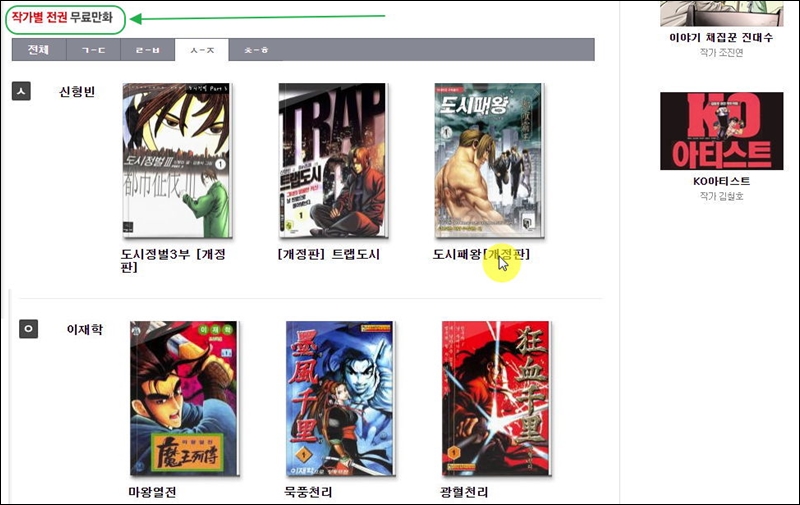
Task: Open the 묵풍천리 book cover
Action: click(x=340, y=398)
